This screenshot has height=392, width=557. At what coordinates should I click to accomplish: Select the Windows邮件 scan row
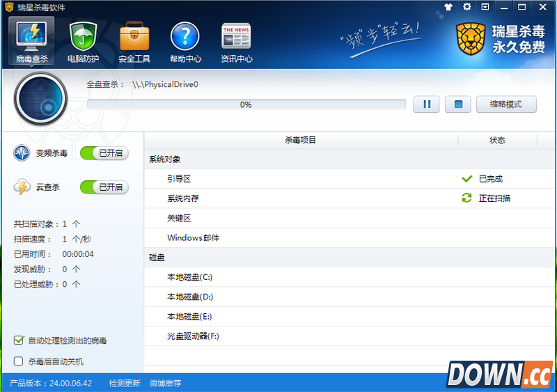350,237
